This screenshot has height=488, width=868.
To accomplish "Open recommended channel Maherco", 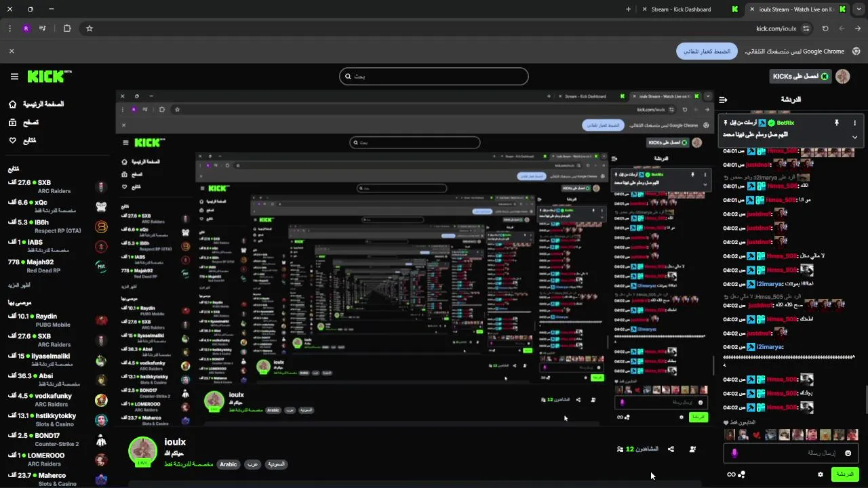I will click(58, 479).
